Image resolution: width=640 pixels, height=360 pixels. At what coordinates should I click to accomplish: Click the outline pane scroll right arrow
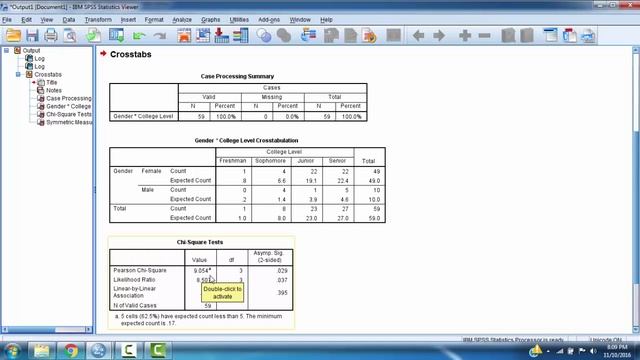click(89, 329)
